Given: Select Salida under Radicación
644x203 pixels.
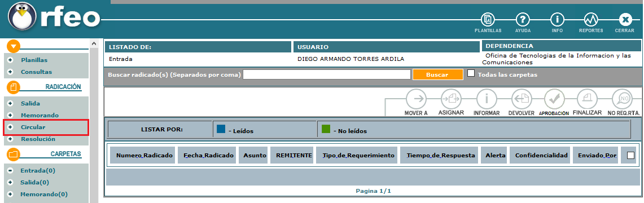Looking at the screenshot, I should [30, 103].
